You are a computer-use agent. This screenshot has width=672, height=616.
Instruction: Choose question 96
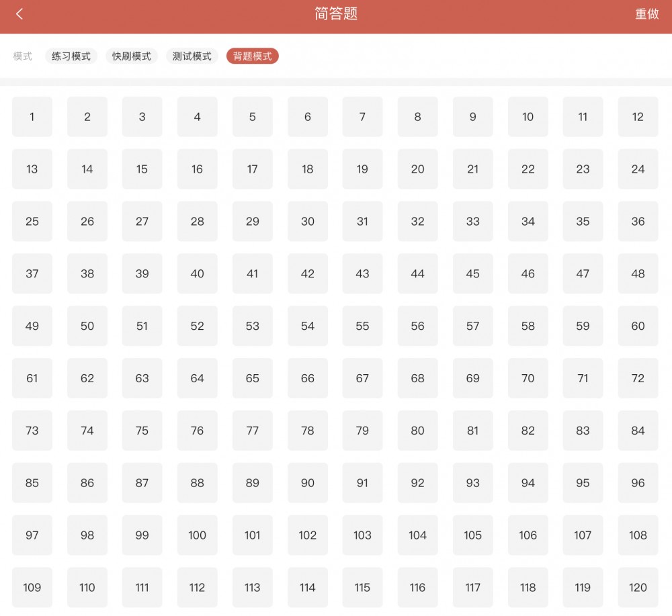(x=638, y=482)
